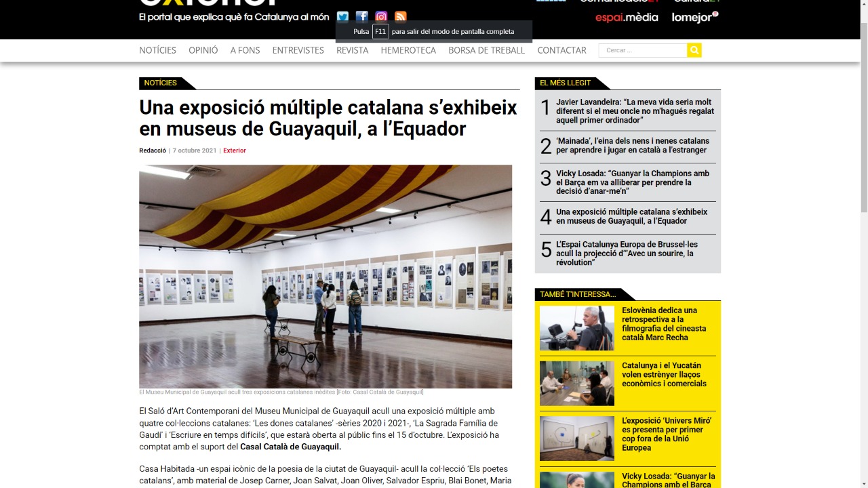Click the yellow search magnifier button
This screenshot has height=488, width=868.
pyautogui.click(x=694, y=50)
